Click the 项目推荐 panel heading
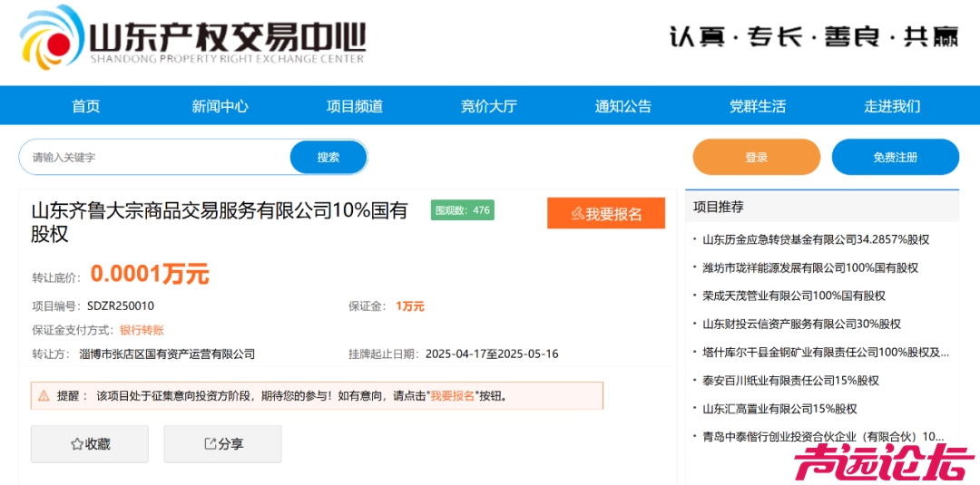This screenshot has height=485, width=980. pos(718,208)
